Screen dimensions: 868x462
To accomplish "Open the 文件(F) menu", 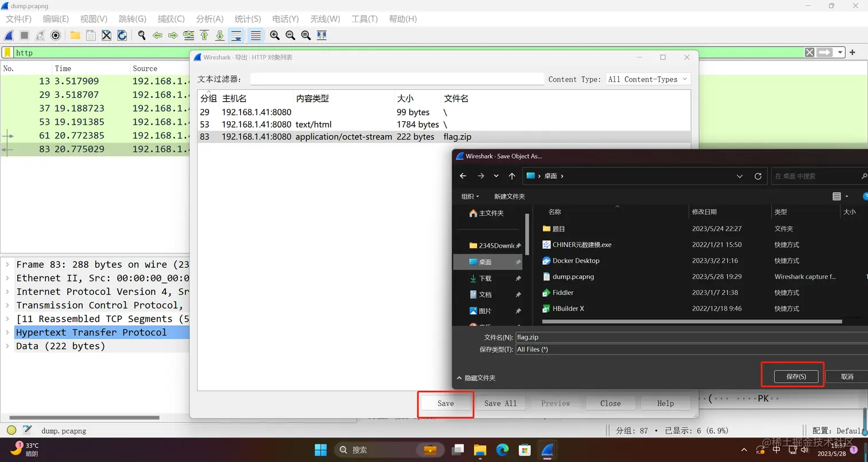I will 18,19.
